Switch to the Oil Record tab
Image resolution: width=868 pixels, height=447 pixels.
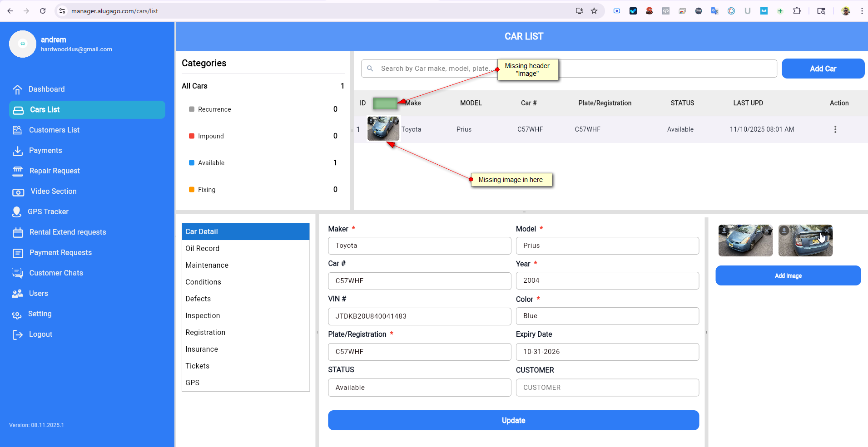coord(202,248)
